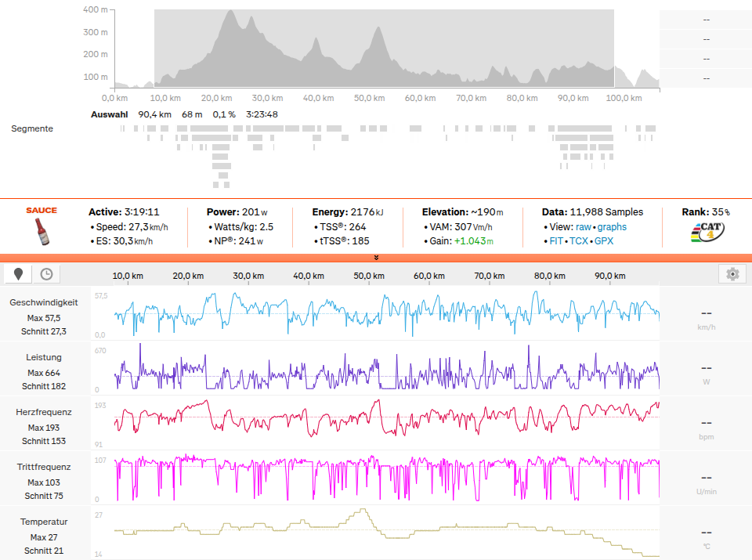The width and height of the screenshot is (752, 560).
Task: Click Schnitt 75 cadence value
Action: (44, 497)
